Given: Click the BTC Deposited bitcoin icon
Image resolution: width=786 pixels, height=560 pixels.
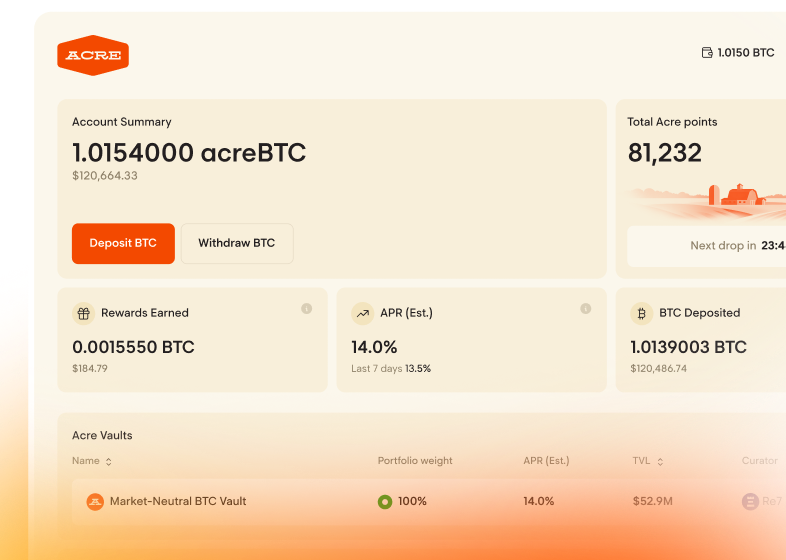Looking at the screenshot, I should click(x=642, y=313).
